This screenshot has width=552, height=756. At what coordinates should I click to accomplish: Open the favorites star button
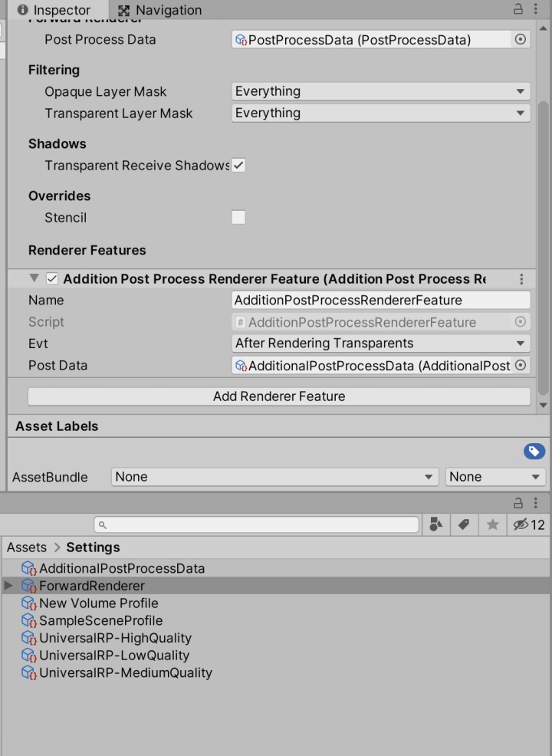[x=492, y=524]
